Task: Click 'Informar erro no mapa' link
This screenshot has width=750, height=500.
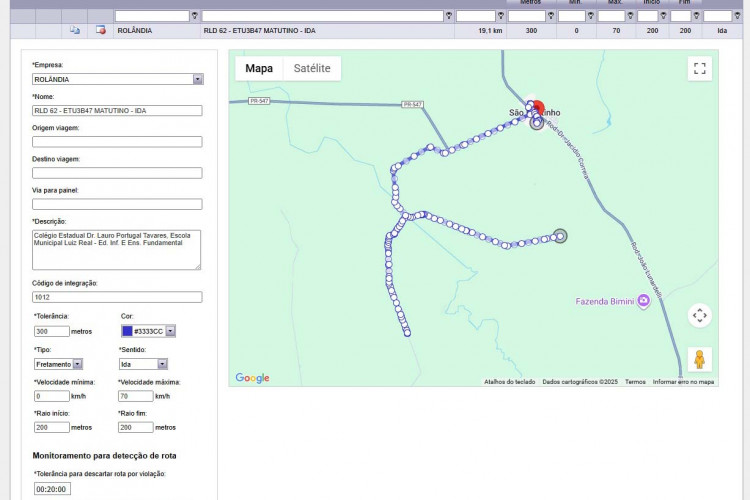Action: [683, 382]
